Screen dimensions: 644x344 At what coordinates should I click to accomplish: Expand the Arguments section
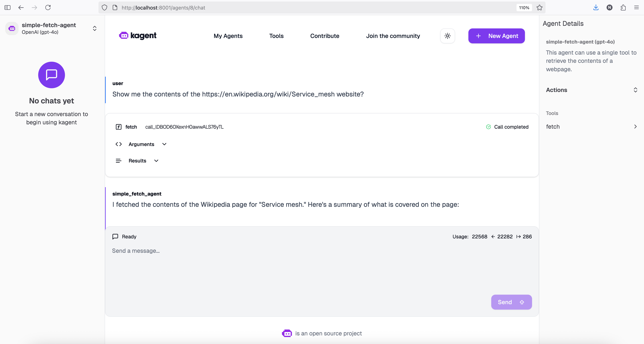141,144
